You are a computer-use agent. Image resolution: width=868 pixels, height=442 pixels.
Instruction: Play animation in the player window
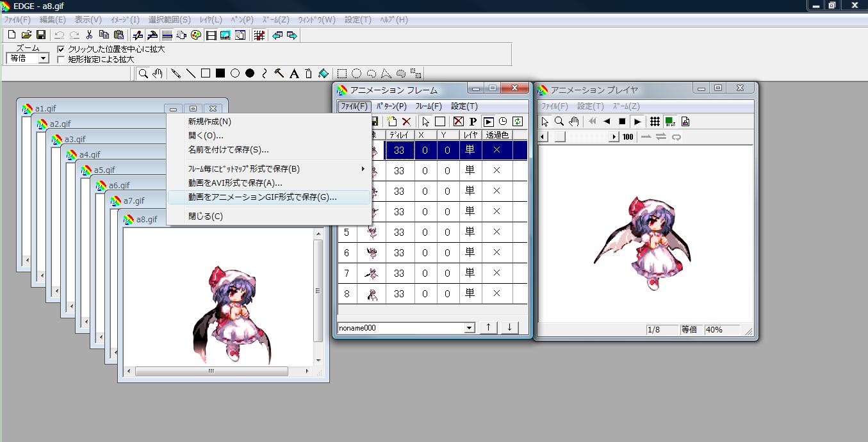(637, 122)
